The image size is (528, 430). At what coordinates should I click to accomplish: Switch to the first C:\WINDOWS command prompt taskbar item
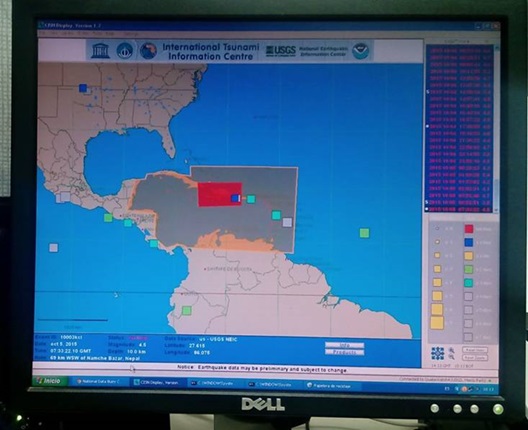(x=216, y=384)
